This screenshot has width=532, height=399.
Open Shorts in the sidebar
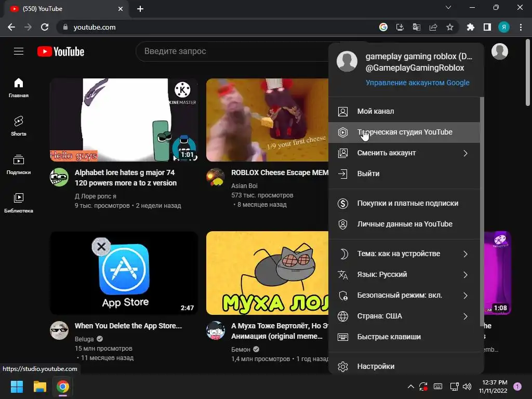19,126
